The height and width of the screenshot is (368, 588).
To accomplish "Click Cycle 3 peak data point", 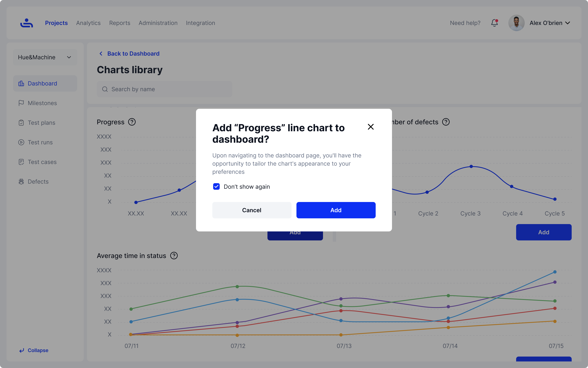I will 471,166.
